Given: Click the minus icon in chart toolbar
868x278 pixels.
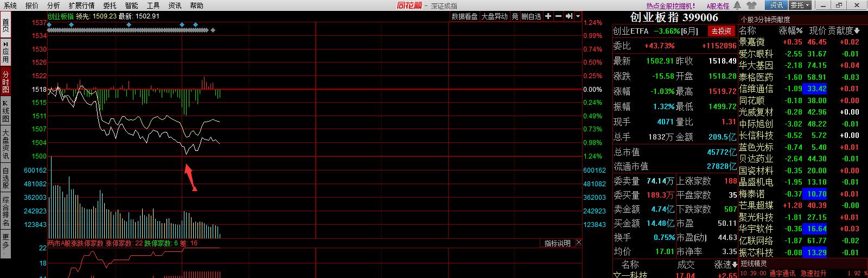Looking at the screenshot, I should (558, 16).
